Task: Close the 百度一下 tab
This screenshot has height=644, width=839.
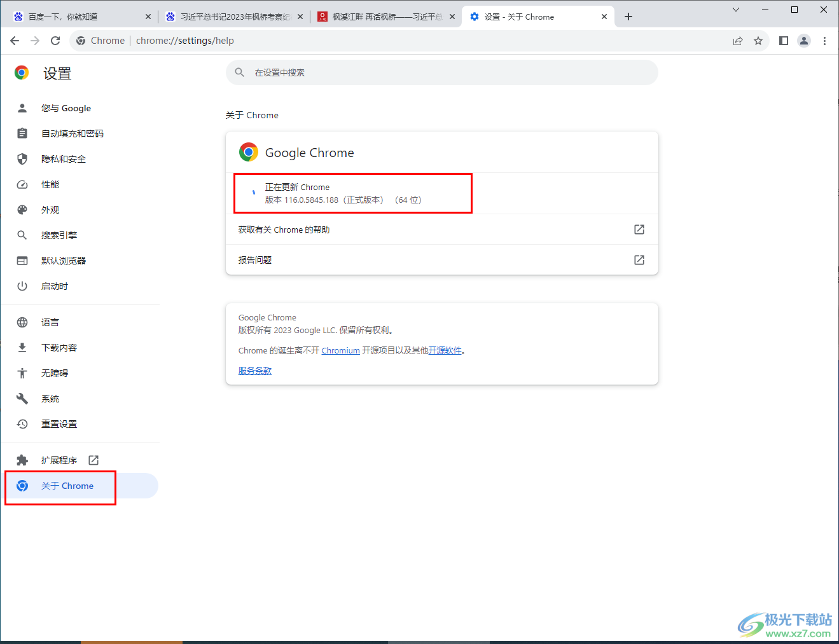Action: 148,17
